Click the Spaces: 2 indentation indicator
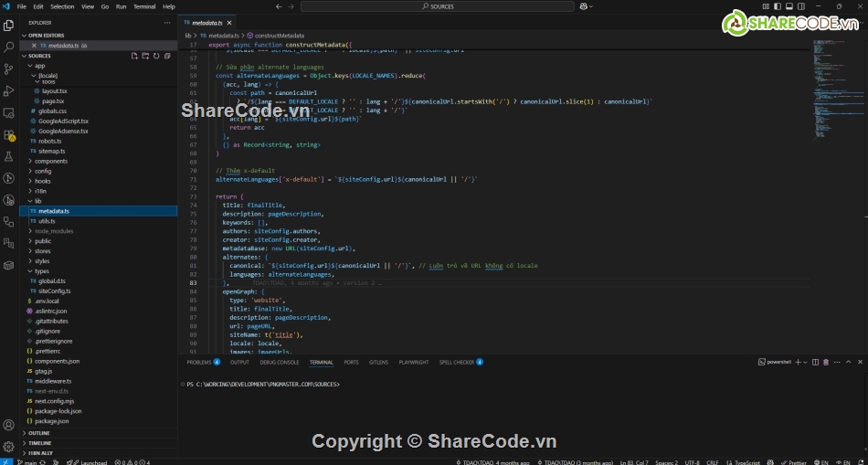Screen dimensions: 868x465 click(666, 462)
